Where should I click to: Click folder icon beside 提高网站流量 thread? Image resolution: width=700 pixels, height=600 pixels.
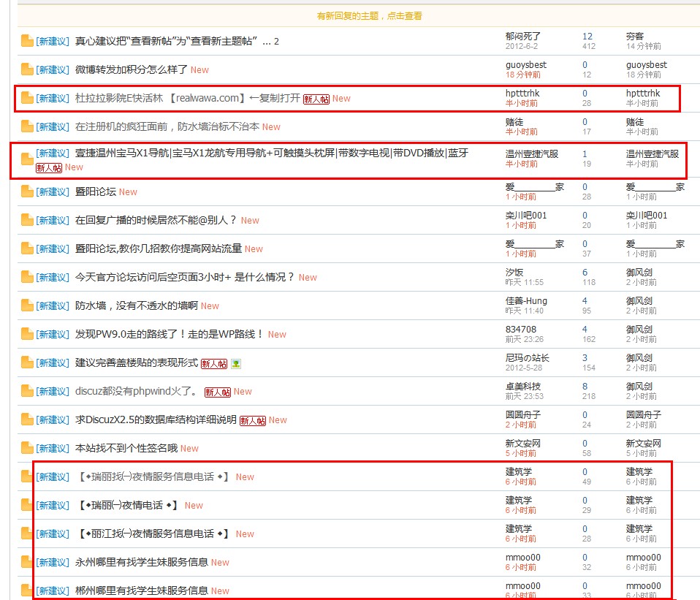click(x=27, y=248)
